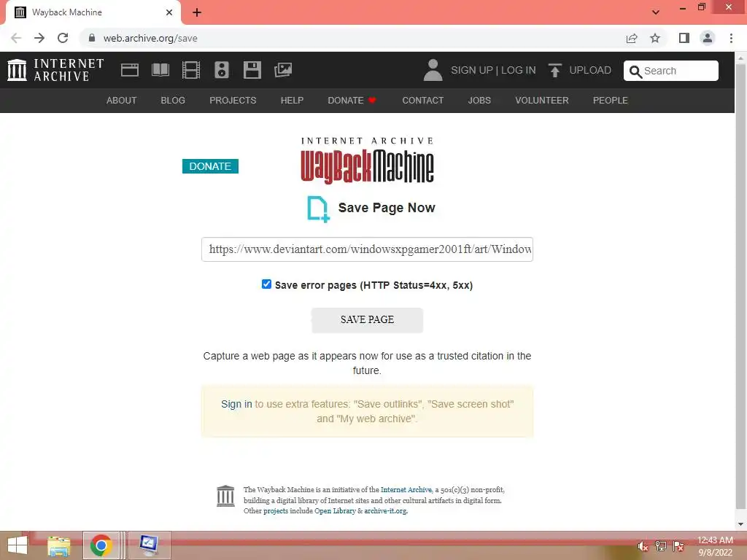Open the Images icon in navbar

(x=283, y=71)
